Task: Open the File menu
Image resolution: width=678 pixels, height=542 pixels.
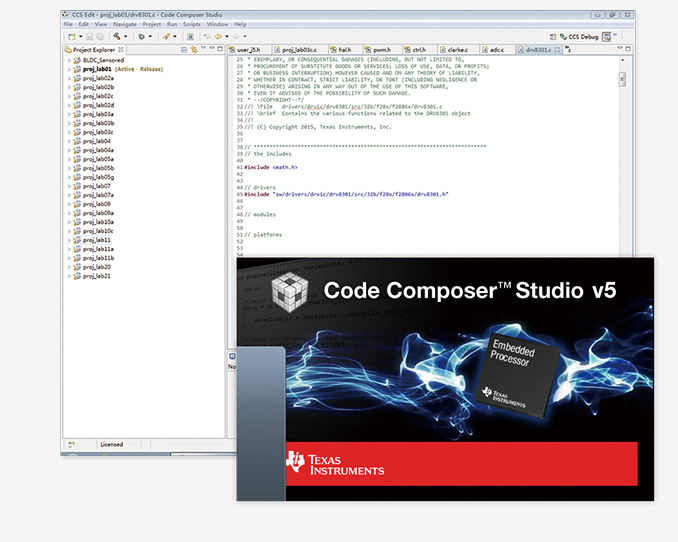Action: point(68,24)
